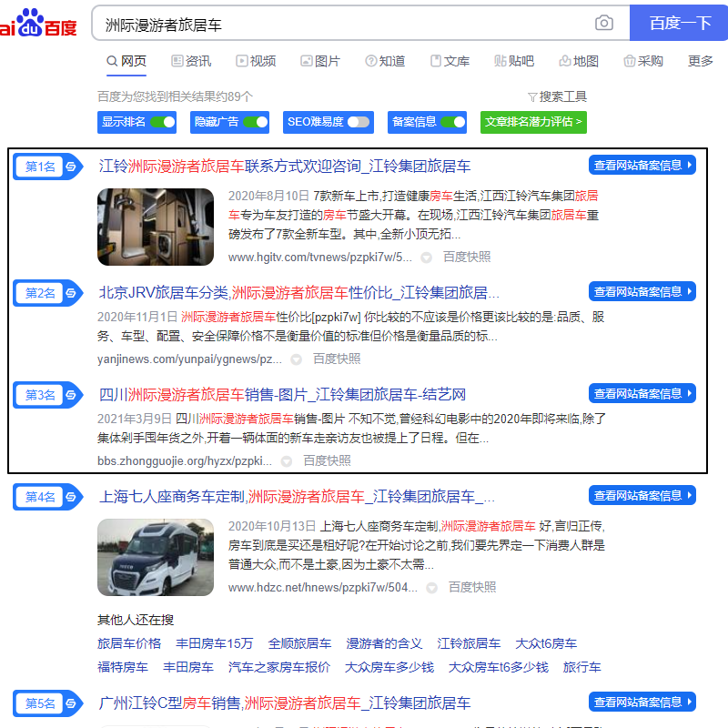The image size is (728, 728).
Task: Switch to the 采购 tab
Action: (643, 61)
